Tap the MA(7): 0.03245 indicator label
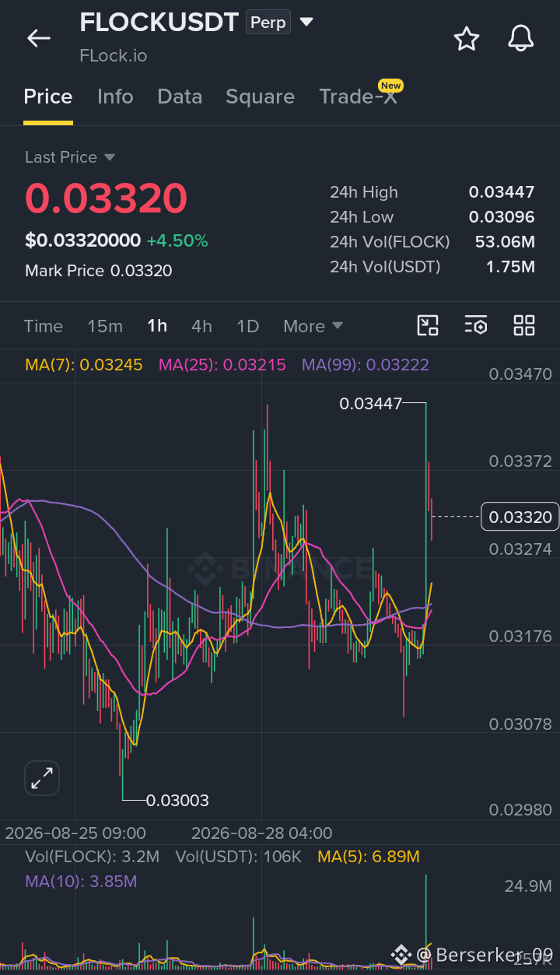Image resolution: width=560 pixels, height=975 pixels. pos(84,364)
